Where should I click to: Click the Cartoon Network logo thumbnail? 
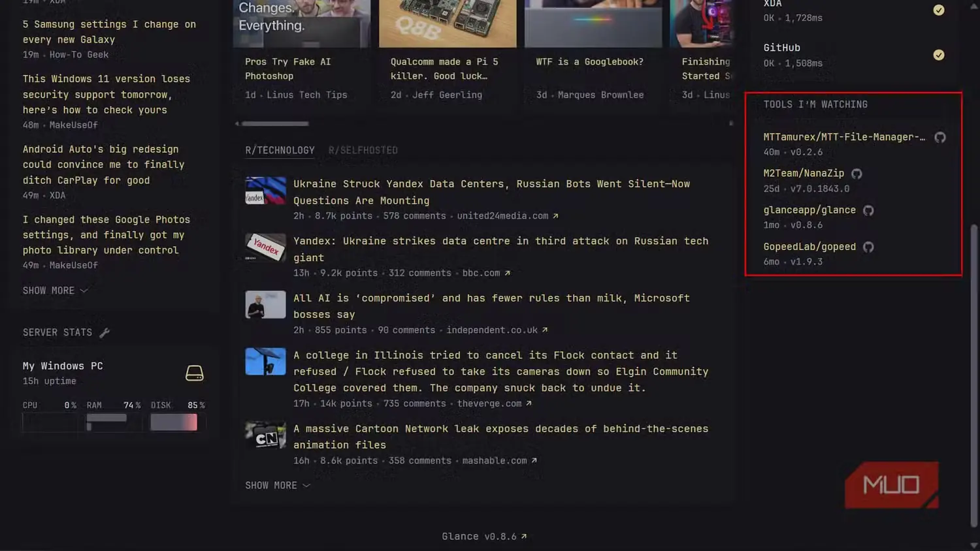tap(265, 435)
